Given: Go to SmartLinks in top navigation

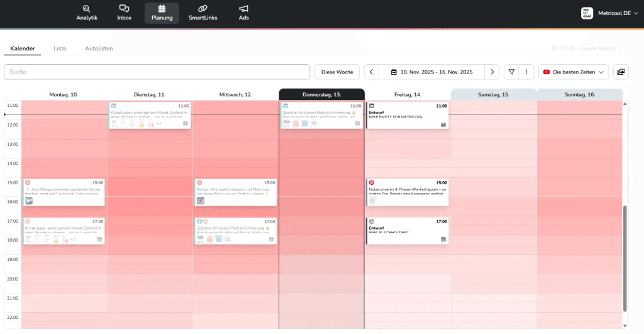Looking at the screenshot, I should click(203, 13).
